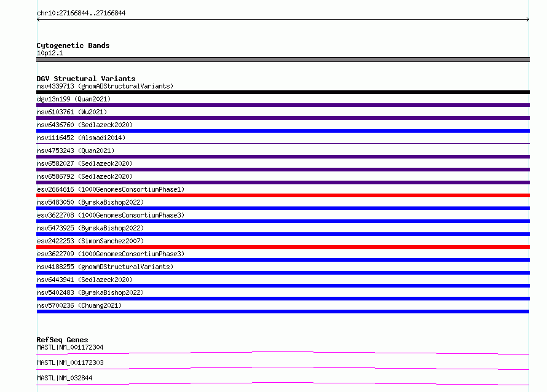The height and width of the screenshot is (392, 547).
Task: Click the red bar under esv2664616
Action: click(283, 195)
